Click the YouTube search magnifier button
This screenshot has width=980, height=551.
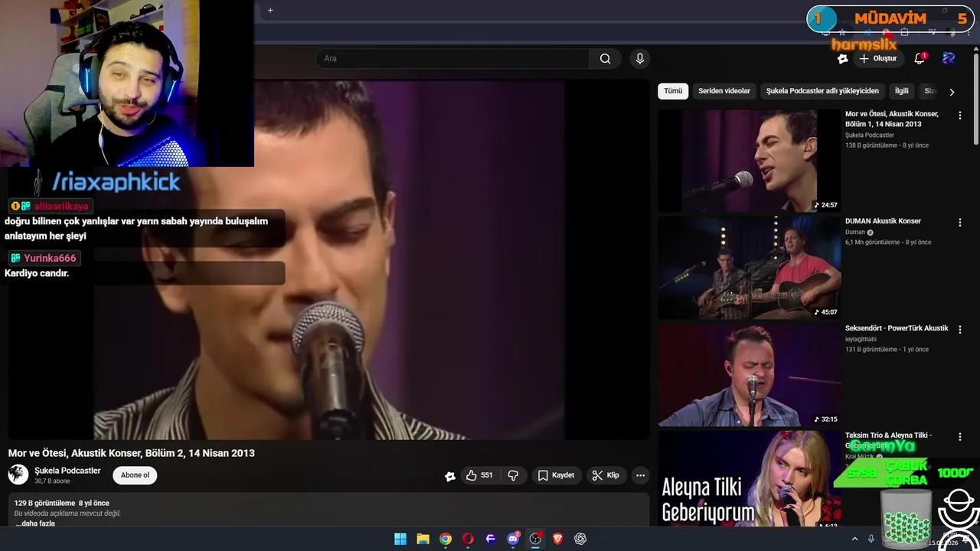605,59
